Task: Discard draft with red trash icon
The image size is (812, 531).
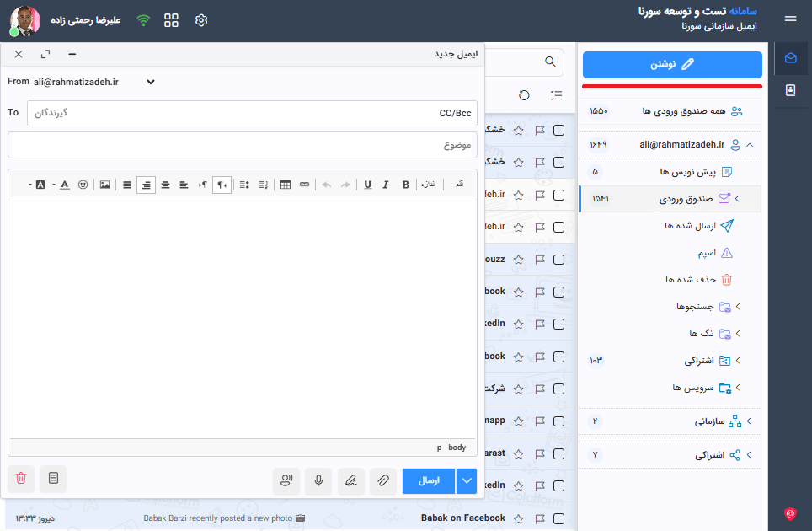Action: tap(21, 479)
